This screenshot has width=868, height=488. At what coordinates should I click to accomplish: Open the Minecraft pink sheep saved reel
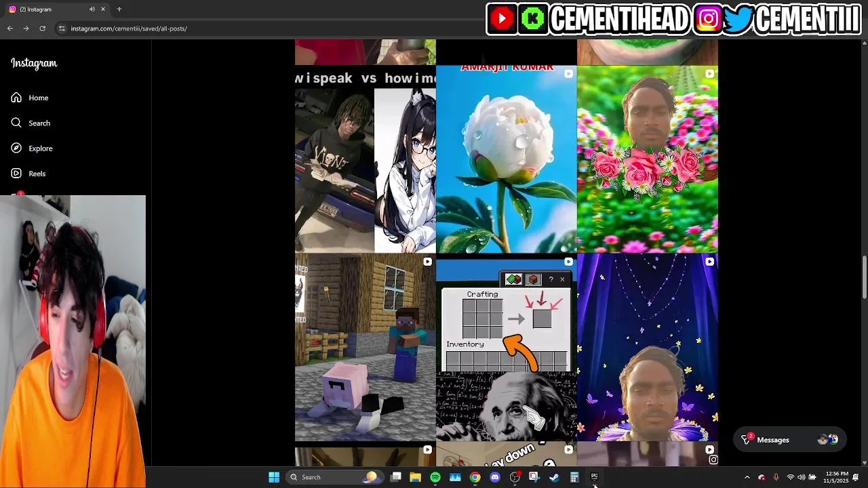click(366, 348)
